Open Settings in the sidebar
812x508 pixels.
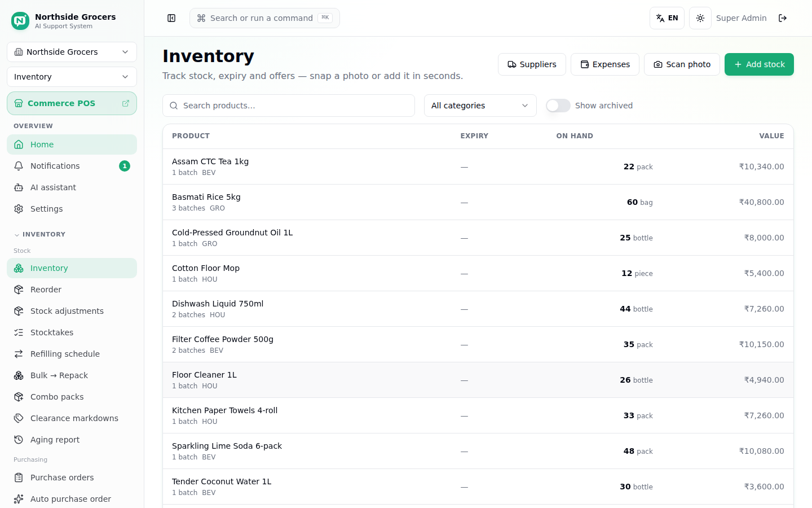point(72,209)
